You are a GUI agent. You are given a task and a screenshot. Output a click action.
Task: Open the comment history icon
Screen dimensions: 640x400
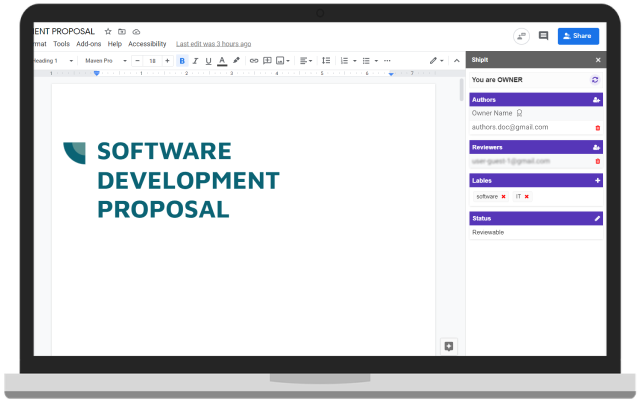543,36
